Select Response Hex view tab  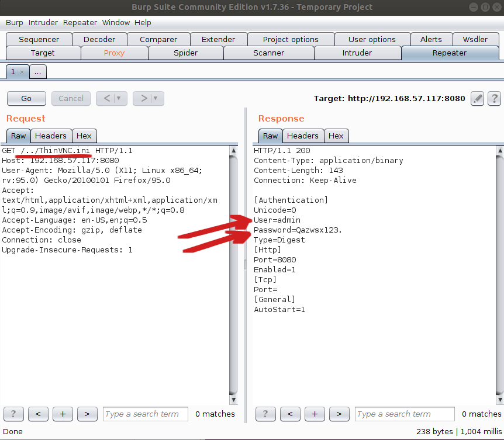point(336,136)
